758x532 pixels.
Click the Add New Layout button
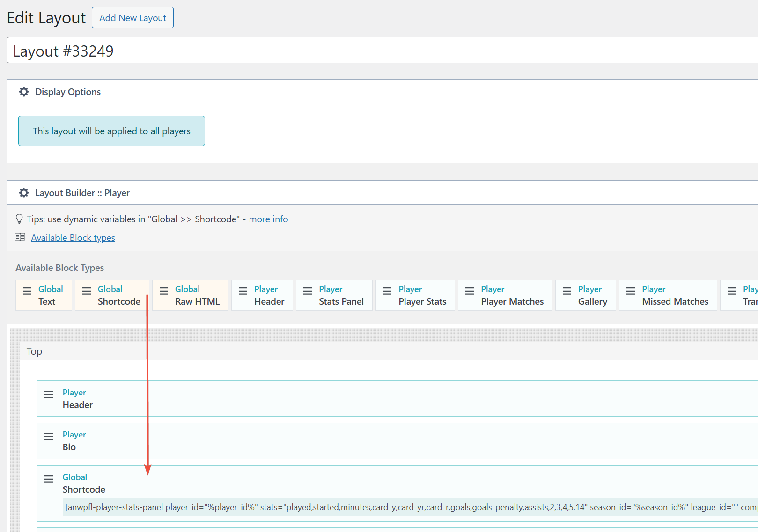132,18
